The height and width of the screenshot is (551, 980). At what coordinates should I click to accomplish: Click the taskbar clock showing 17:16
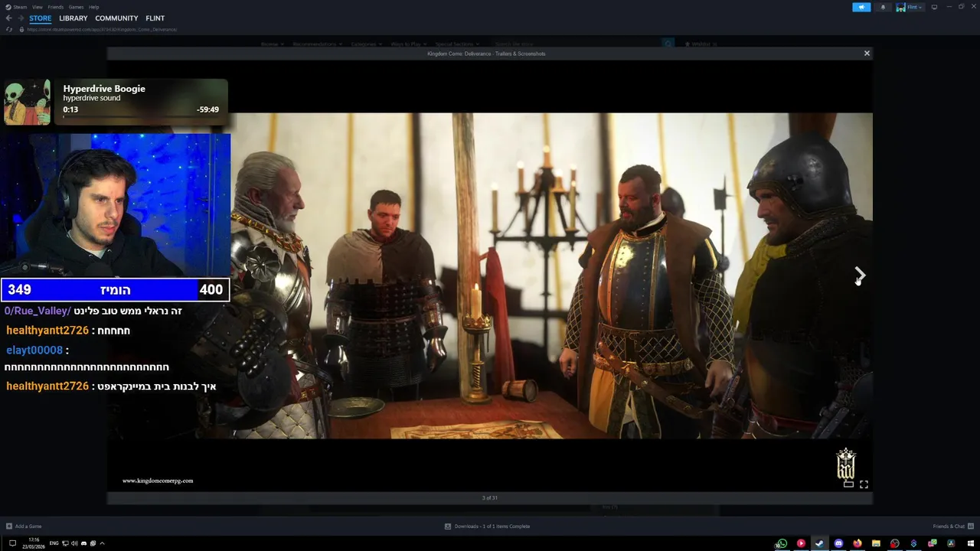(x=34, y=543)
